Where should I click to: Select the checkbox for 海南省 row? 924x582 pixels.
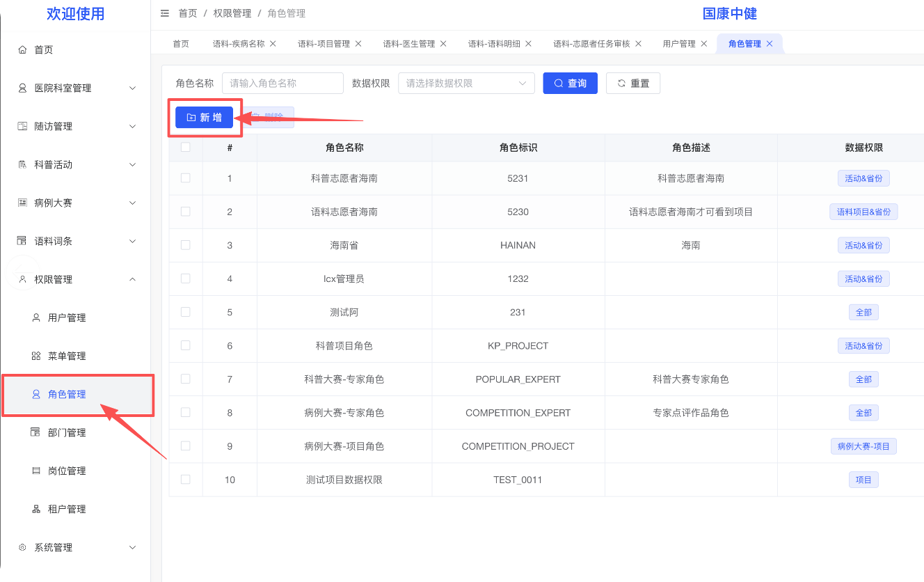click(185, 245)
